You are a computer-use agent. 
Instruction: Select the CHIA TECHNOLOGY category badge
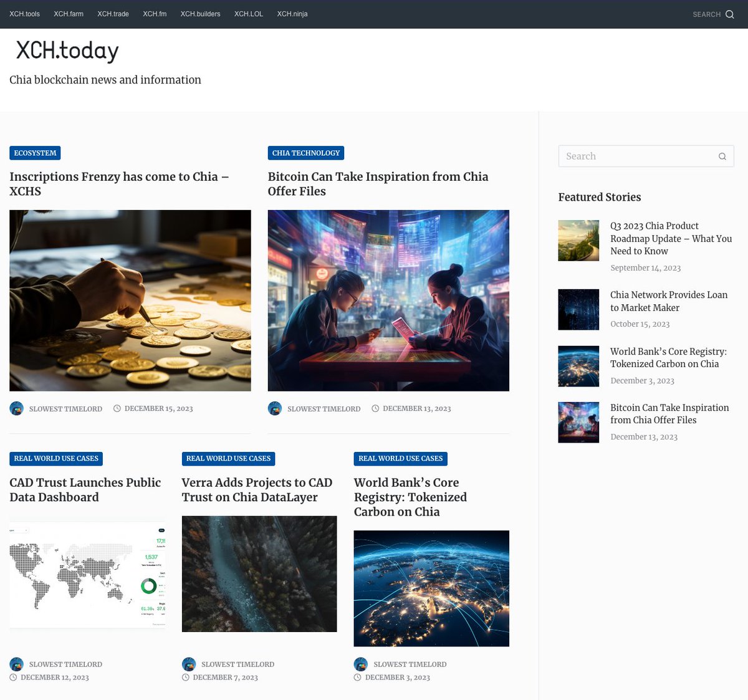[x=305, y=153]
